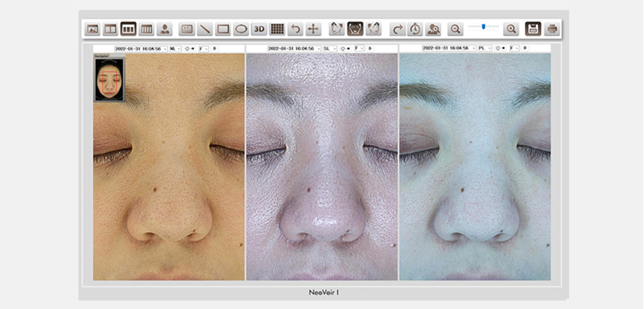Switch to two-panel layout view
Screen dimensions: 644x309
pyautogui.click(x=110, y=29)
